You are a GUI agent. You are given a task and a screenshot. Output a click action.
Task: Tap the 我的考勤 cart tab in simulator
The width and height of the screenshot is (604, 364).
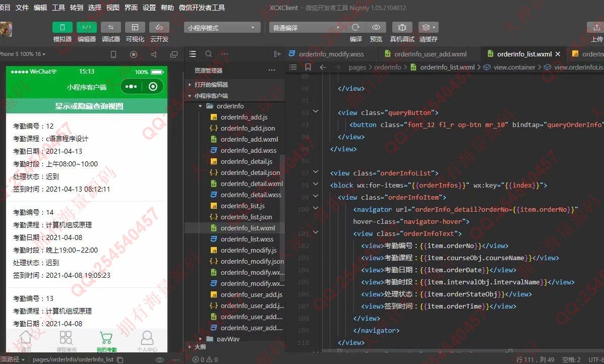pos(106,341)
